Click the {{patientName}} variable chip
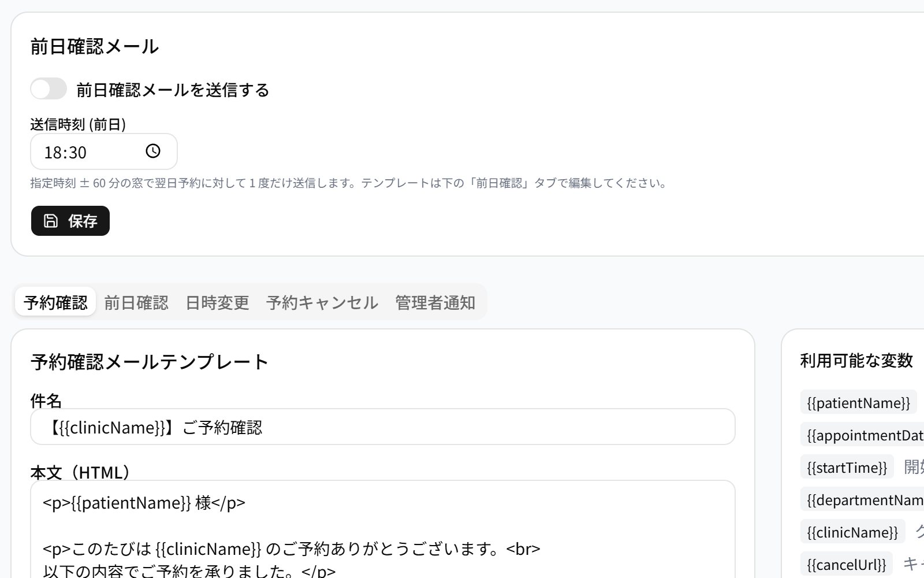Screen dimensions: 924x578 859,402
